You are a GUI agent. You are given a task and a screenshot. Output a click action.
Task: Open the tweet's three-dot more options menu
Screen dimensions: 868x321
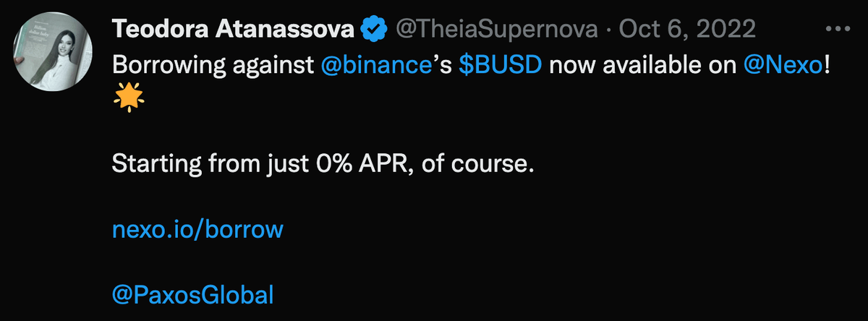coord(838,30)
